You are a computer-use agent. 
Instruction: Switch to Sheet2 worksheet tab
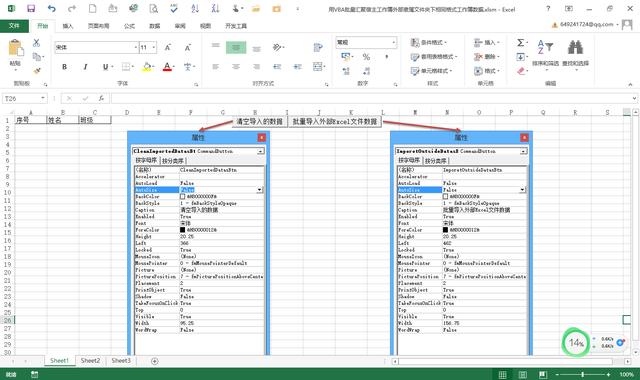(90, 361)
